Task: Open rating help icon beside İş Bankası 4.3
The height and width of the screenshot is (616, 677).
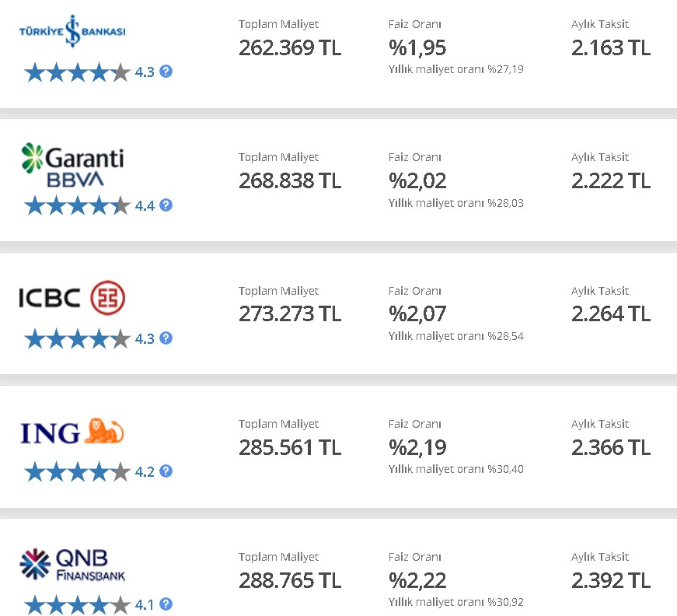Action: [x=166, y=72]
